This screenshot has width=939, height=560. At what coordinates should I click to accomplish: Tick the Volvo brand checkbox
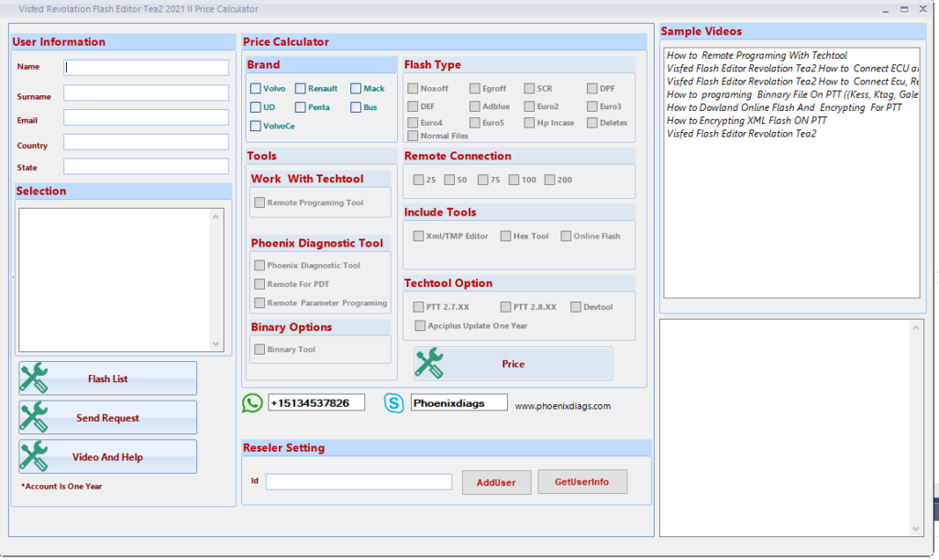click(x=256, y=89)
